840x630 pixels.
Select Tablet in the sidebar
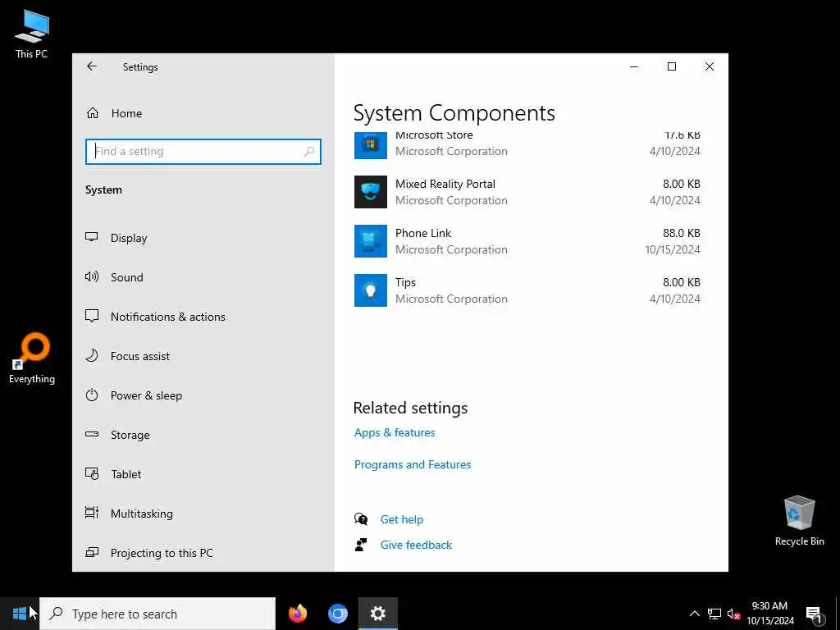(126, 474)
